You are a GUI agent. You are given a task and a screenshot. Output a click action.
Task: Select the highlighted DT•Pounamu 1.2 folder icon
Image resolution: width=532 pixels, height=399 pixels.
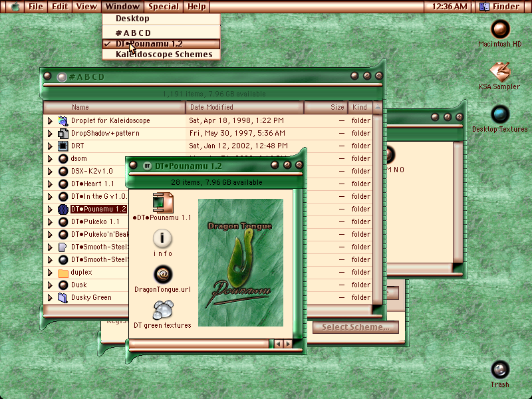point(63,209)
